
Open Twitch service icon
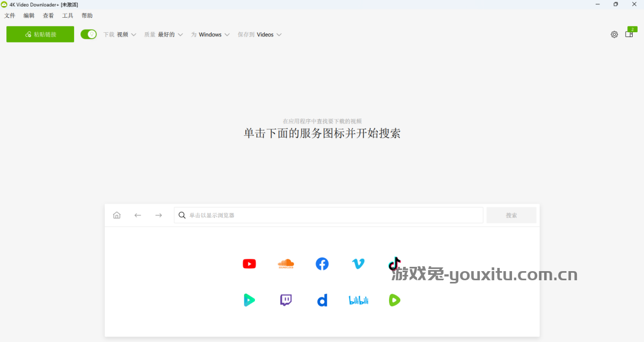(x=286, y=300)
